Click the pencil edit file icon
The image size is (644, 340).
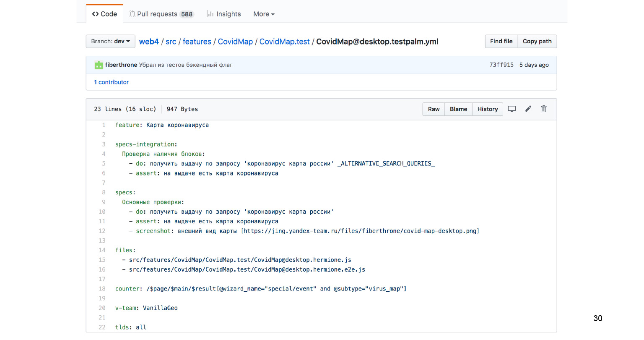[528, 109]
